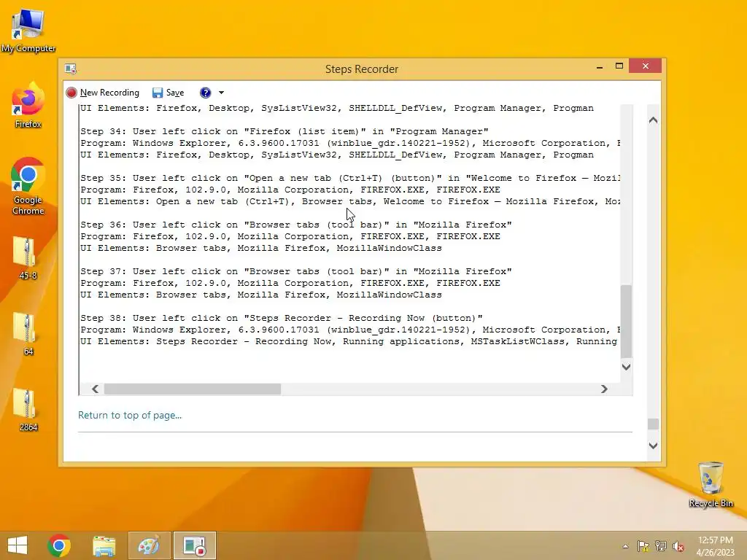Click inner text box down scroll arrow
Screen dimensions: 747x560
pyautogui.click(x=627, y=367)
